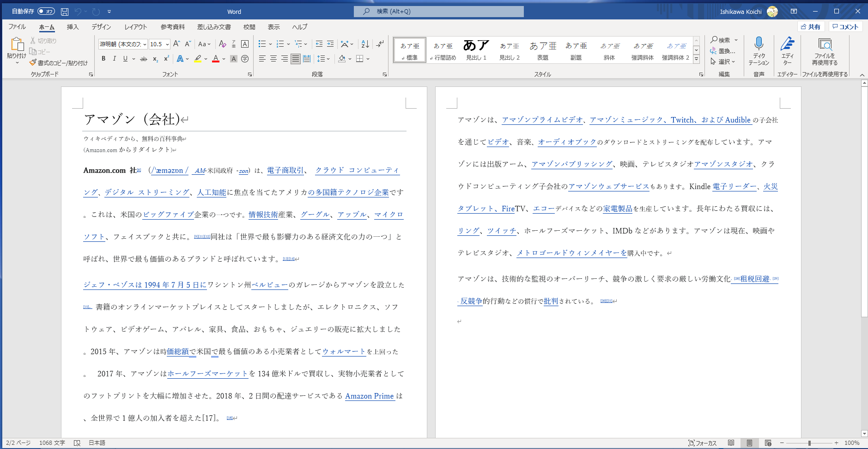Open the 校閲 ribbon tab
This screenshot has height=449, width=868.
coord(249,27)
